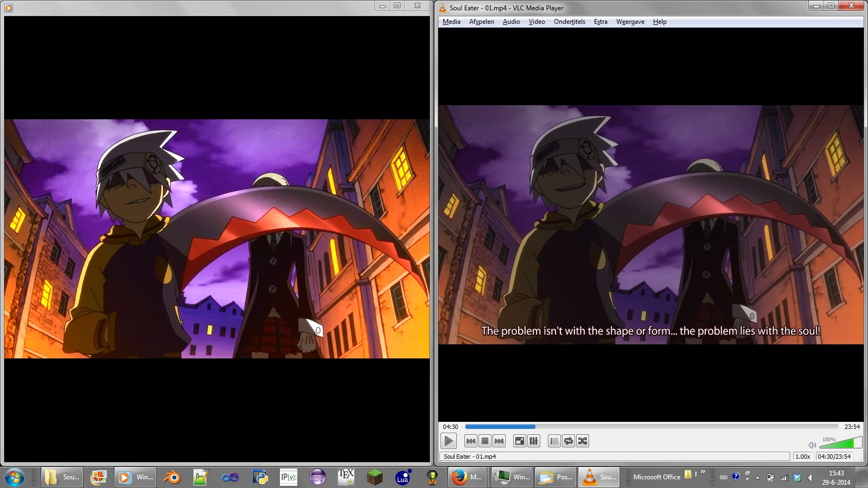
Task: Click the Windows Media Player title bar icon
Action: pos(8,8)
